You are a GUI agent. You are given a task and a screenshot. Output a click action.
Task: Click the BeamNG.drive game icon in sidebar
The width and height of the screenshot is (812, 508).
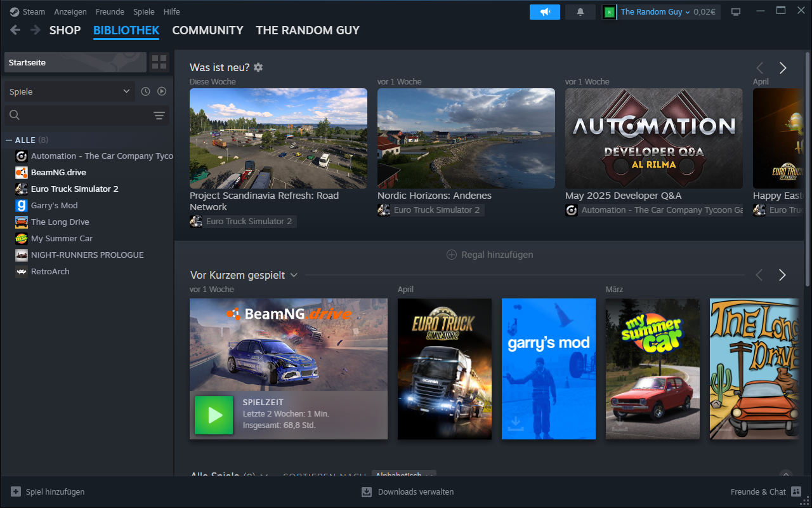22,172
